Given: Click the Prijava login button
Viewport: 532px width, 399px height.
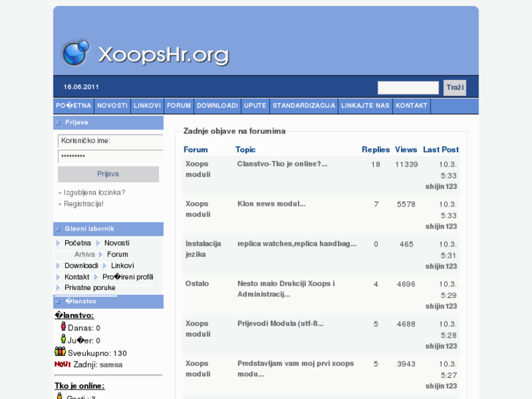Looking at the screenshot, I should 108,174.
